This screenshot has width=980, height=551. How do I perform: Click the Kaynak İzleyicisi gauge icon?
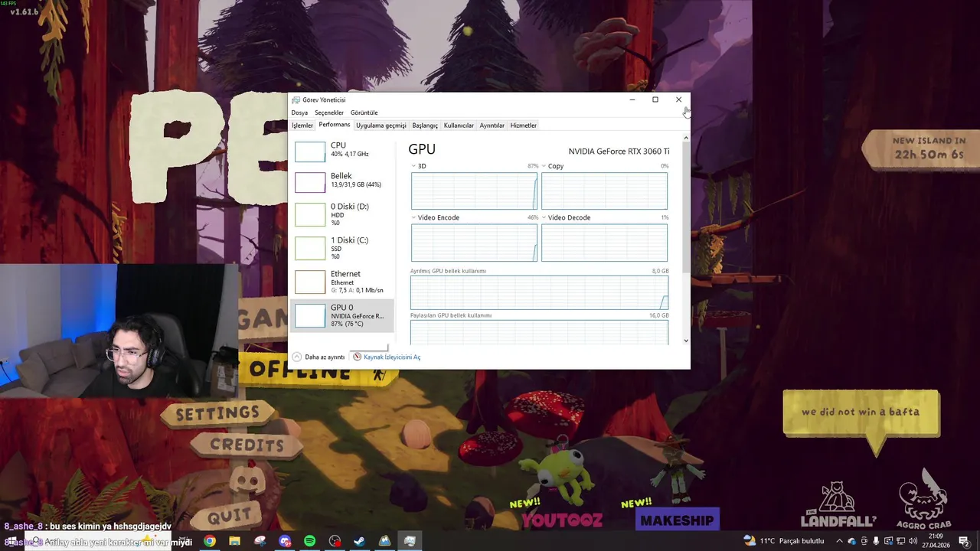point(357,357)
